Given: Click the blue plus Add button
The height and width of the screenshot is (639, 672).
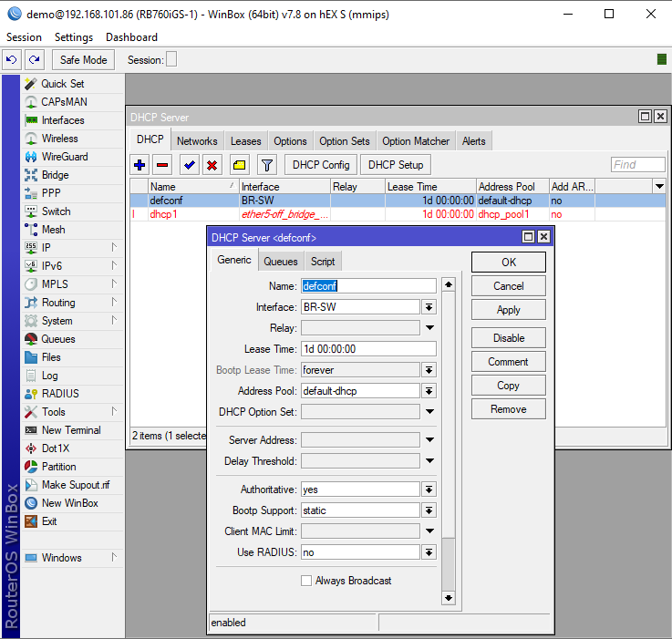Looking at the screenshot, I should pos(140,165).
